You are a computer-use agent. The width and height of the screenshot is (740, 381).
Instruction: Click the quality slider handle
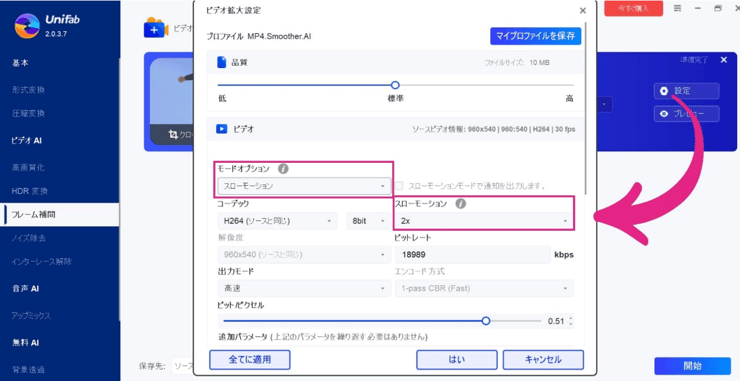(395, 85)
